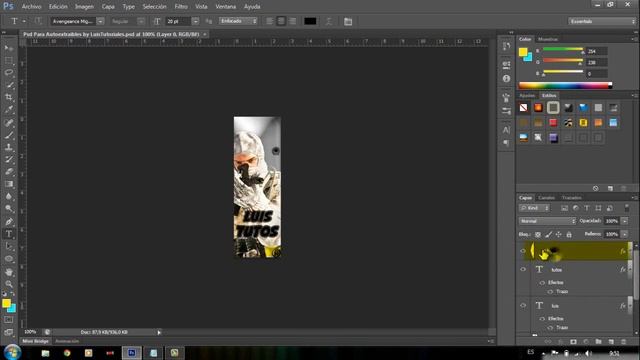
Task: Click the text color swatch
Action: click(310, 21)
